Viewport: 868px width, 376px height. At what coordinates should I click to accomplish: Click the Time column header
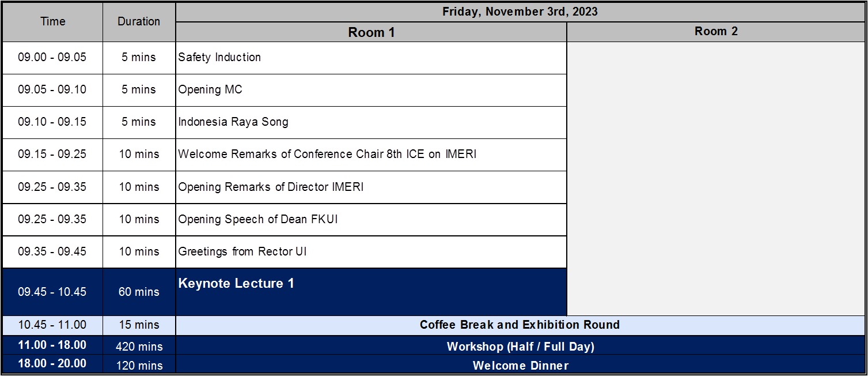(52, 22)
